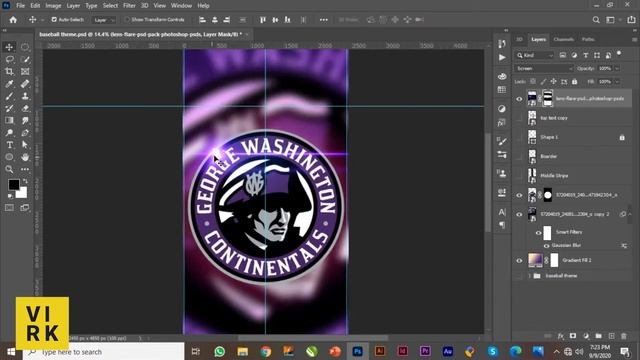Click the Home icon in options bar
Image resolution: width=640 pixels, height=360 pixels.
[13, 20]
